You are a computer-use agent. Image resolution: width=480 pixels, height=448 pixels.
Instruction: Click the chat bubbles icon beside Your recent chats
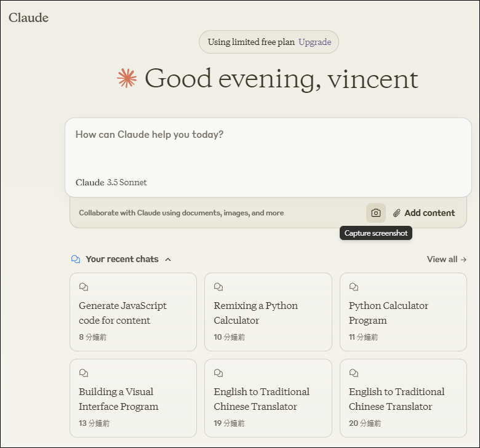76,259
